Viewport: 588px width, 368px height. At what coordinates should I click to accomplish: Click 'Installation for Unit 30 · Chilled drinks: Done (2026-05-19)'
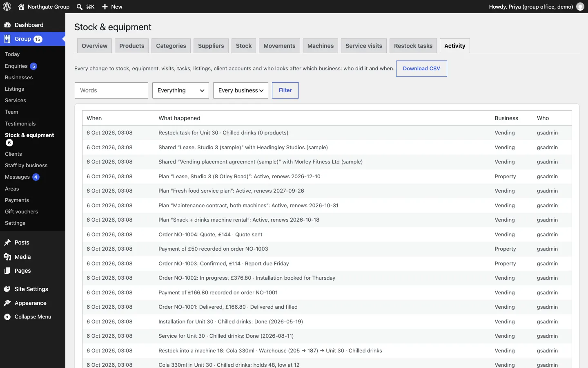click(x=231, y=321)
